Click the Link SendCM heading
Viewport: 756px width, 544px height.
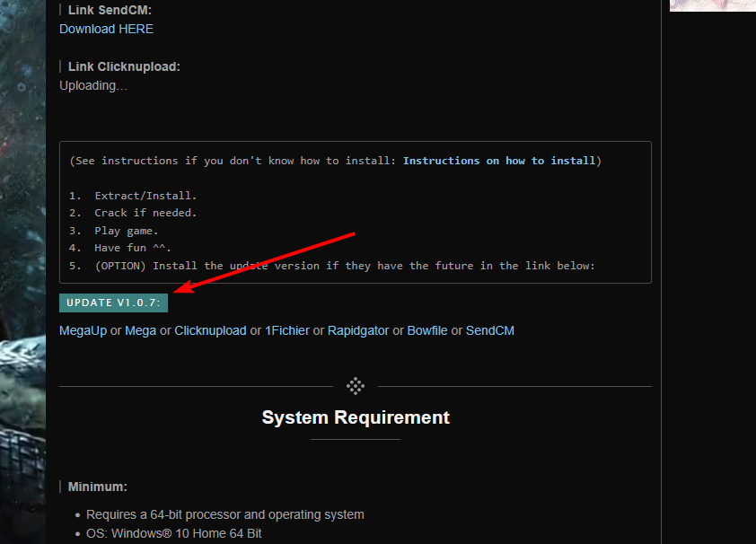(110, 10)
